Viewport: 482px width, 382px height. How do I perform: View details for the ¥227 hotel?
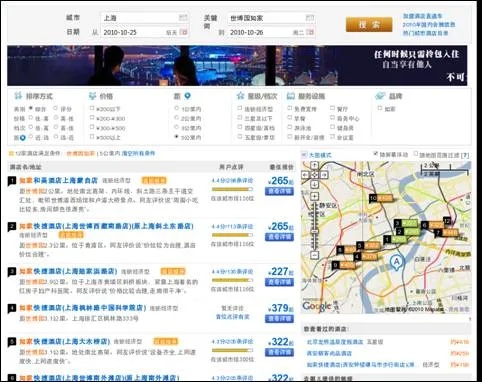[279, 282]
